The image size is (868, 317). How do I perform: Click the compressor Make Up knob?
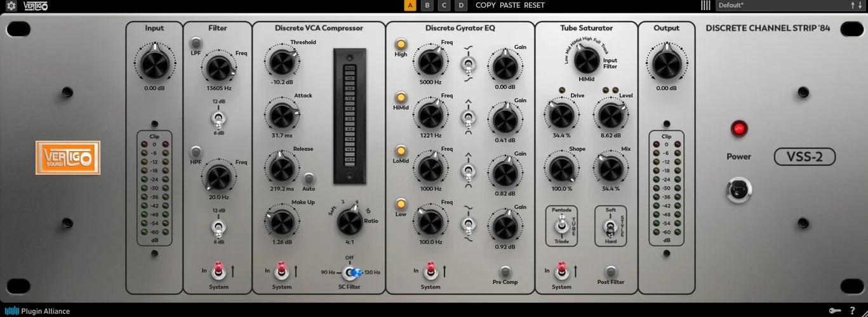(281, 221)
